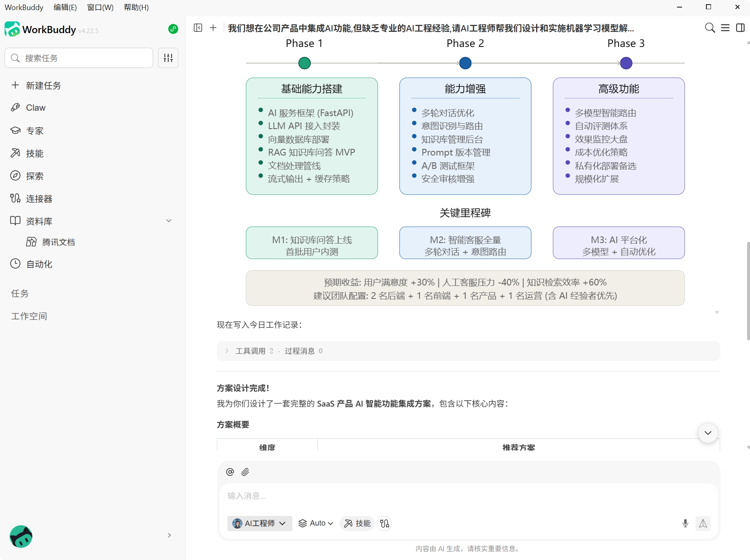Viewport: 750px width, 560px height.
Task: Open the 编辑(E) menu
Action: [65, 7]
